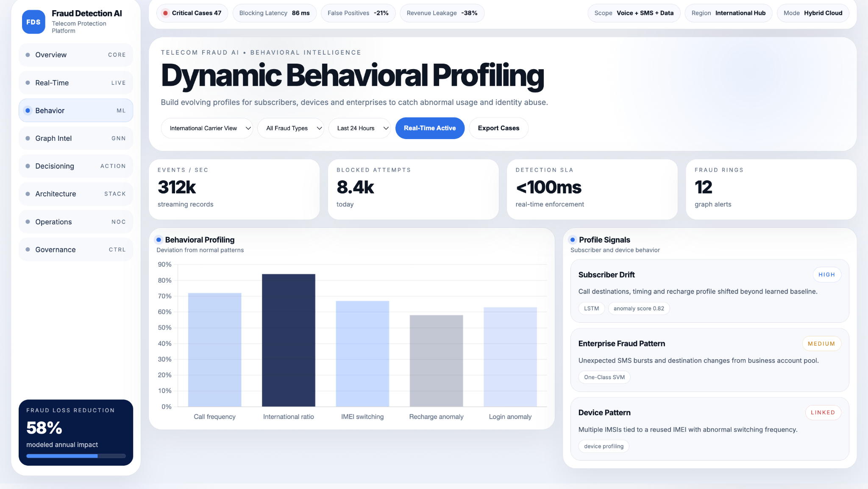Click the Region International Hub pill
The height and width of the screenshot is (489, 868).
click(728, 13)
